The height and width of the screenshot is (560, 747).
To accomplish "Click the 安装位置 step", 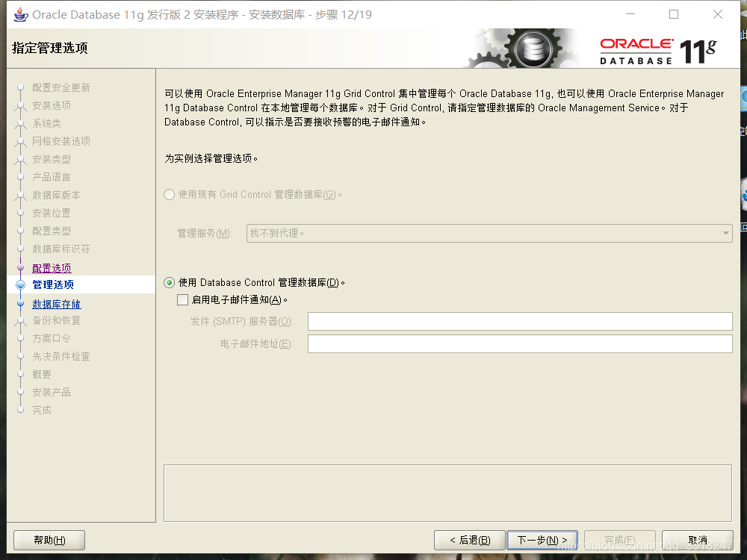I will 52,213.
